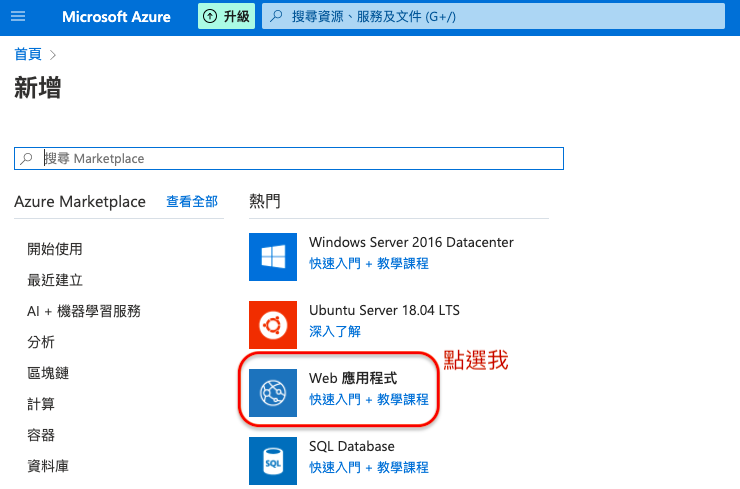Image resolution: width=740 pixels, height=489 pixels.
Task: Click the breadcrumb chevron after 首頁
Action: pos(53,55)
